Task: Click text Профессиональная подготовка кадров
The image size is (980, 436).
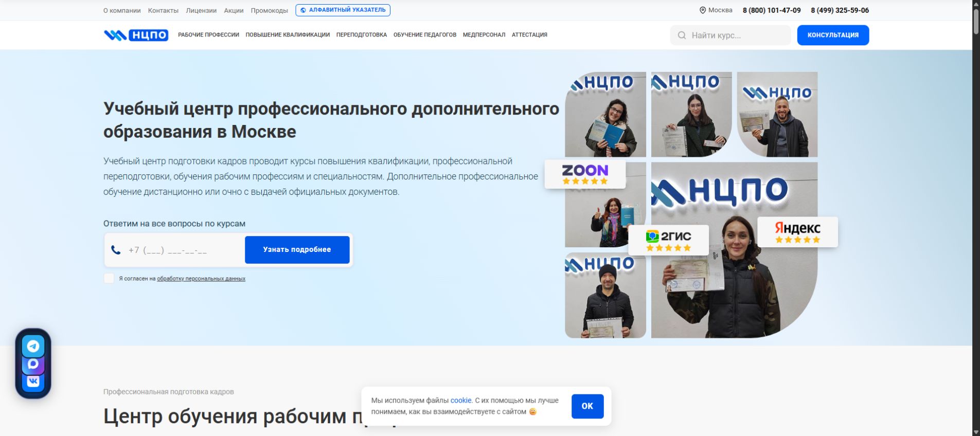Action: (169, 392)
